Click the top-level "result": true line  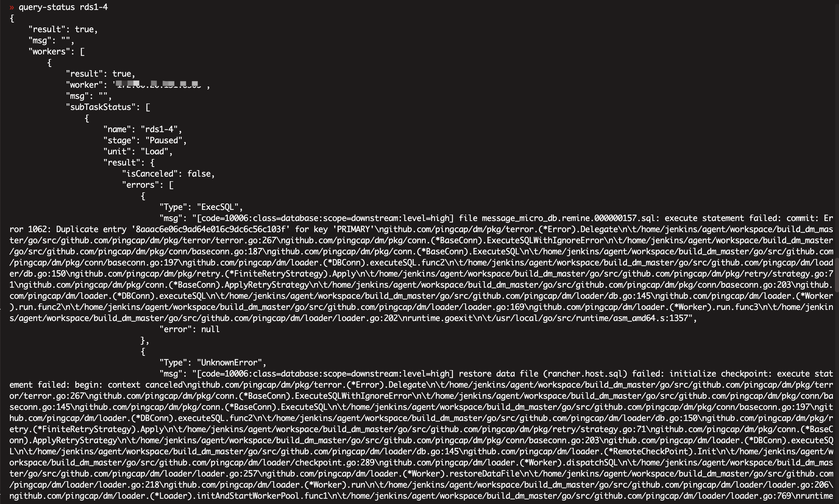coord(63,30)
